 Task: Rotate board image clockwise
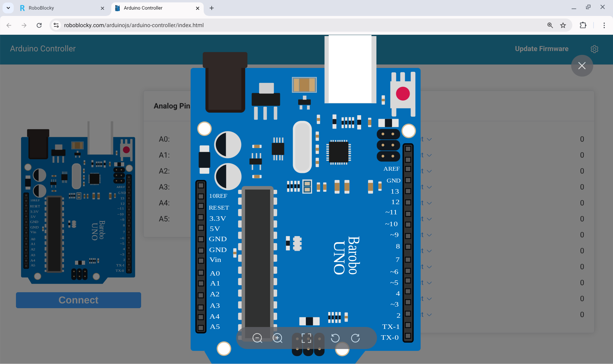355,338
